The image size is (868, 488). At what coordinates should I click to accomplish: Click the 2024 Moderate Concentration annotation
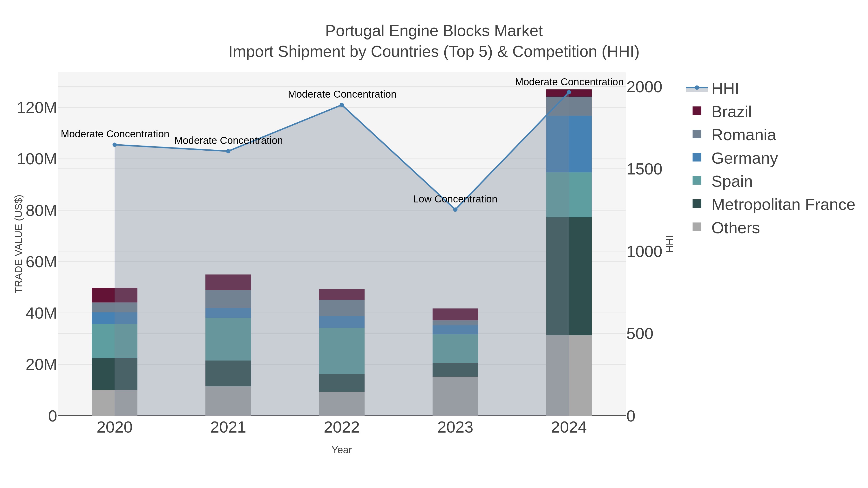(x=569, y=82)
